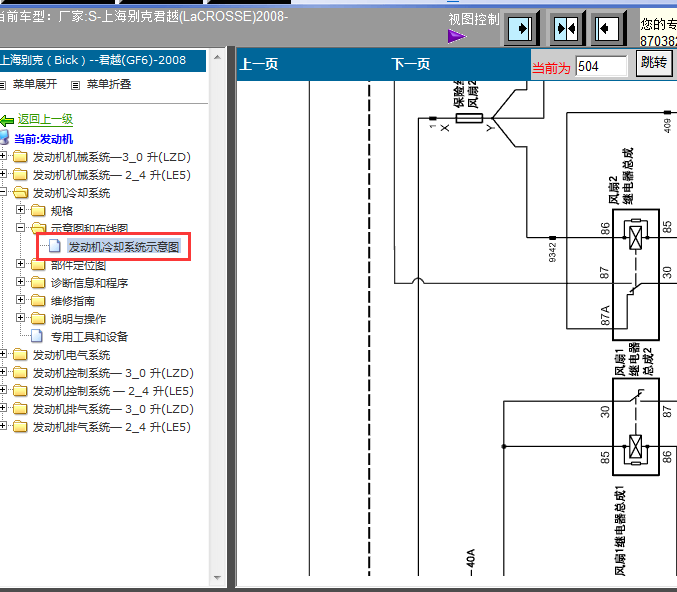The height and width of the screenshot is (592, 677).
Task: Select 专用工具和设备 tree item
Action: coord(89,337)
